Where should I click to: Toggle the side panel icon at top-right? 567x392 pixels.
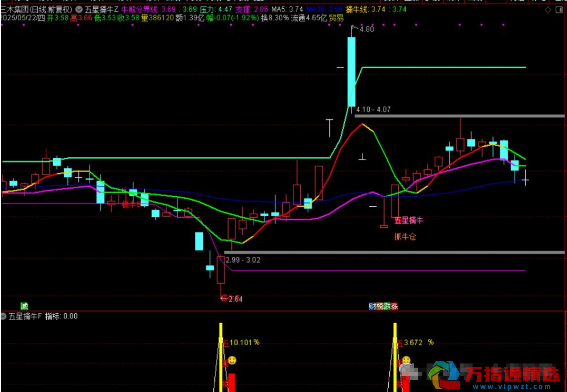tap(559, 10)
